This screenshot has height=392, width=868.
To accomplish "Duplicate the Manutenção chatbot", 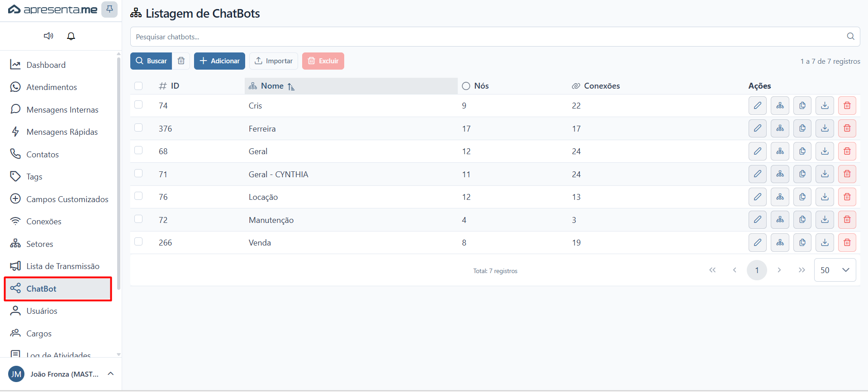I will 802,220.
